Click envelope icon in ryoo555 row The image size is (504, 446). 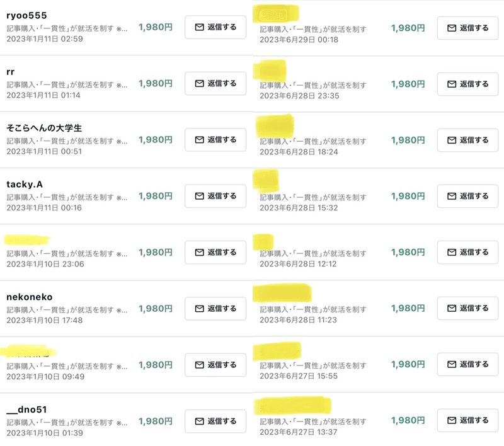tap(199, 27)
